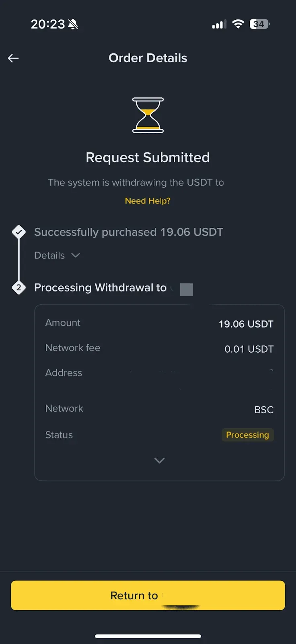The height and width of the screenshot is (644, 296).
Task: Click the Processing status badge
Action: 247,435
